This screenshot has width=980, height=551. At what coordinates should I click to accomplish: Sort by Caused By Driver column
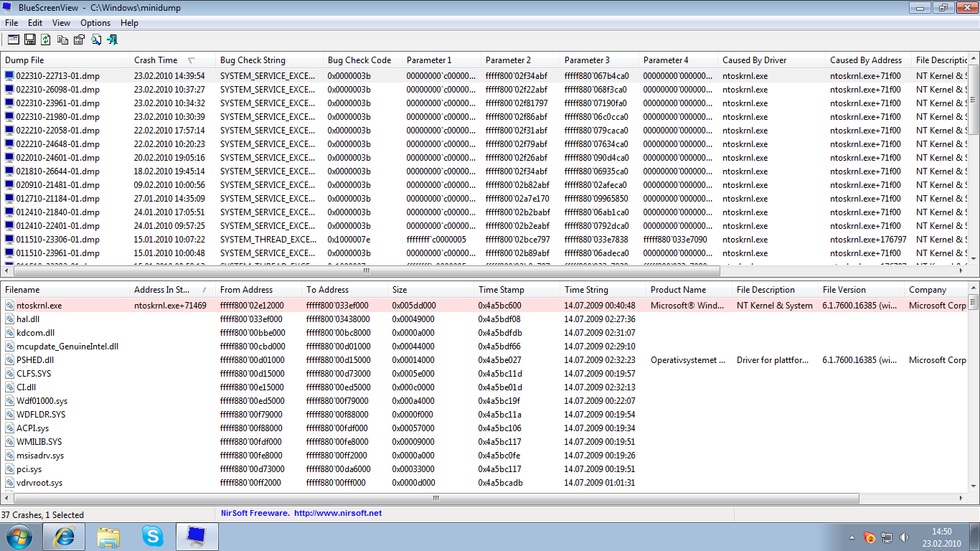771,60
